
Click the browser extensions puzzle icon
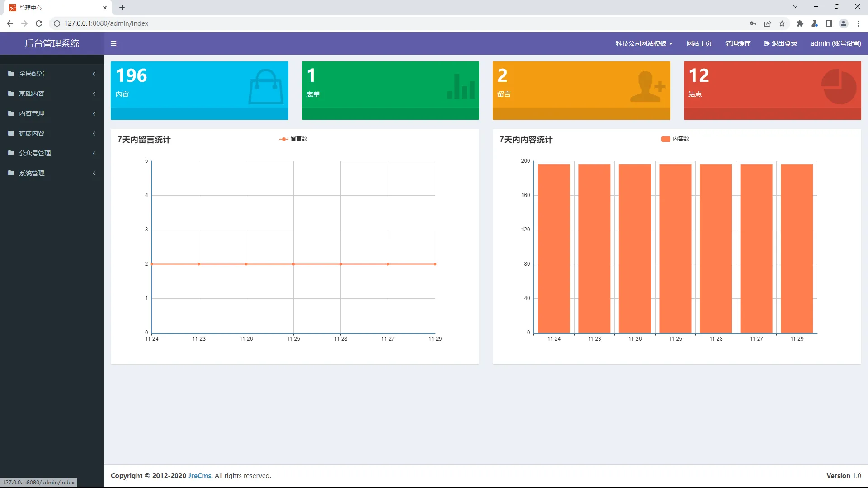pyautogui.click(x=800, y=23)
